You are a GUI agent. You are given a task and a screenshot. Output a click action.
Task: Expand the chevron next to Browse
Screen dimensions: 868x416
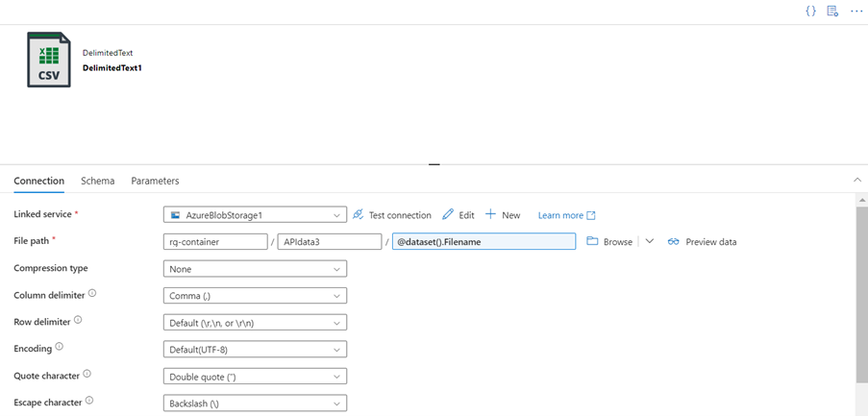click(650, 242)
